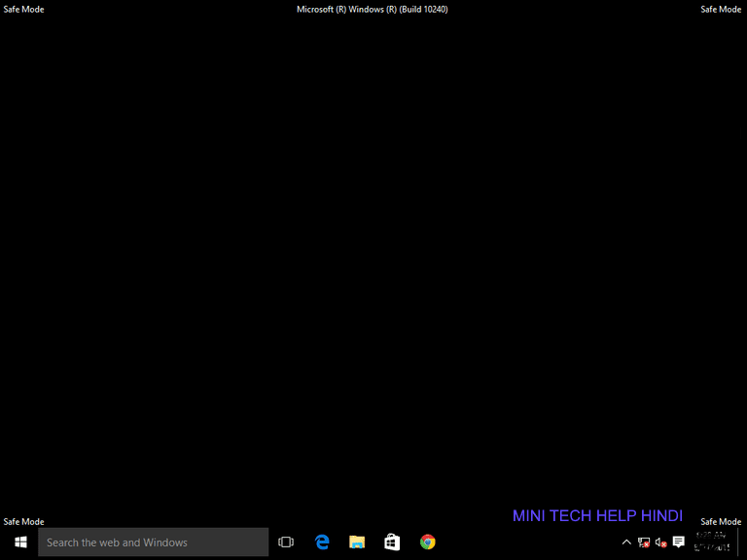Show hidden system tray icons
The width and height of the screenshot is (747, 560).
626,542
